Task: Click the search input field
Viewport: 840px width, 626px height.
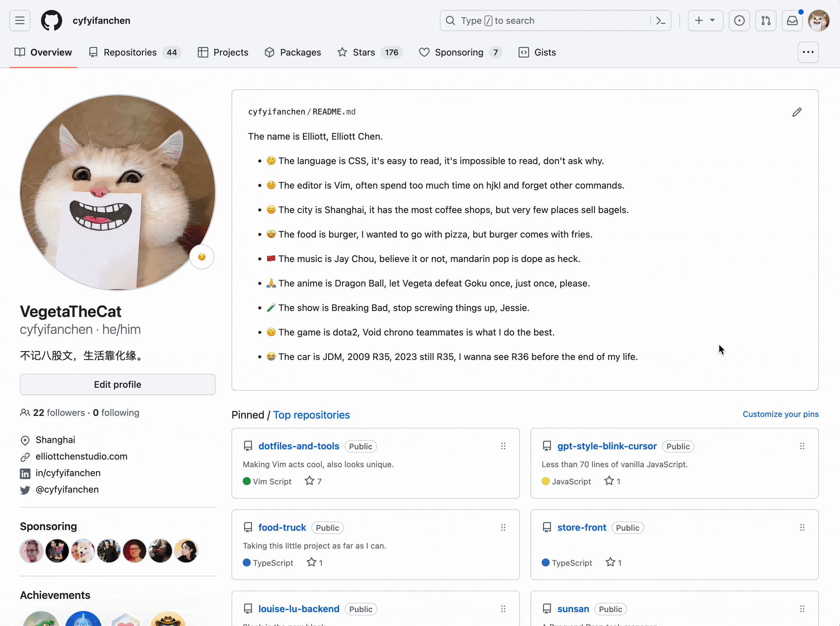Action: 545,21
